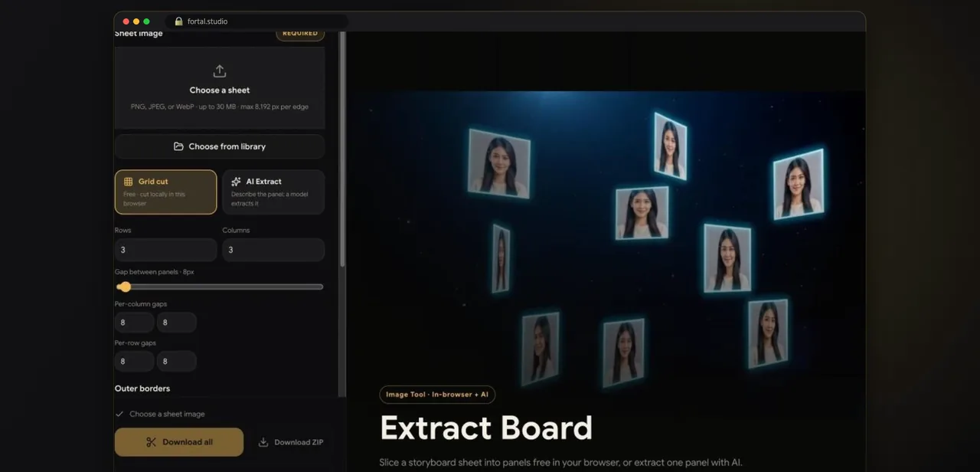Click the REQUIRED badge
The height and width of the screenshot is (472, 980).
pos(300,34)
